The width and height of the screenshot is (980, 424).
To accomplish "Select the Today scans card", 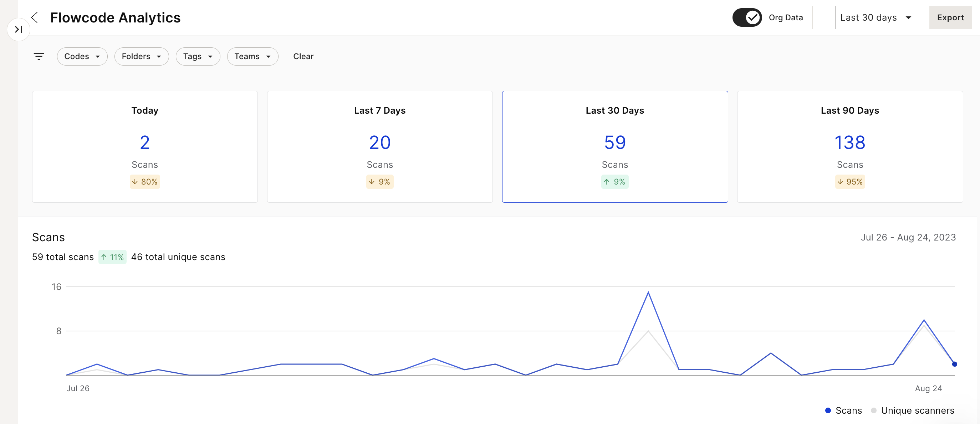I will point(145,147).
